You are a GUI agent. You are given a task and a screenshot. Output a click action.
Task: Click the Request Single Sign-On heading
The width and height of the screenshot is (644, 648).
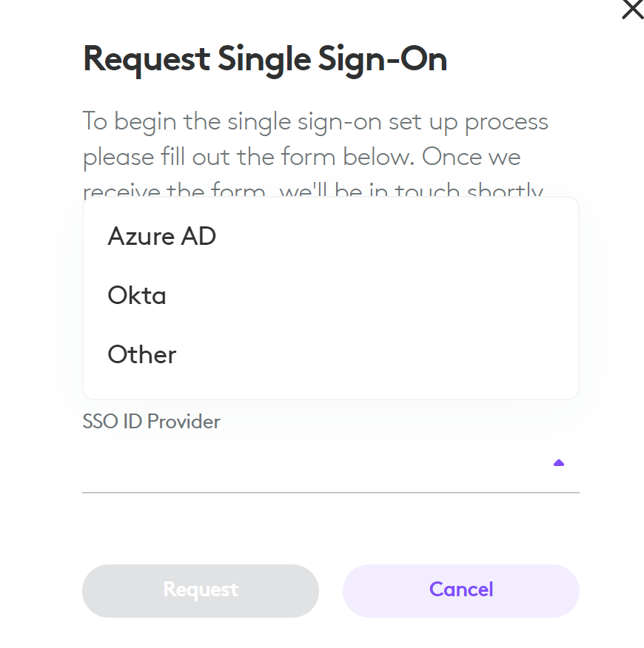pos(265,59)
